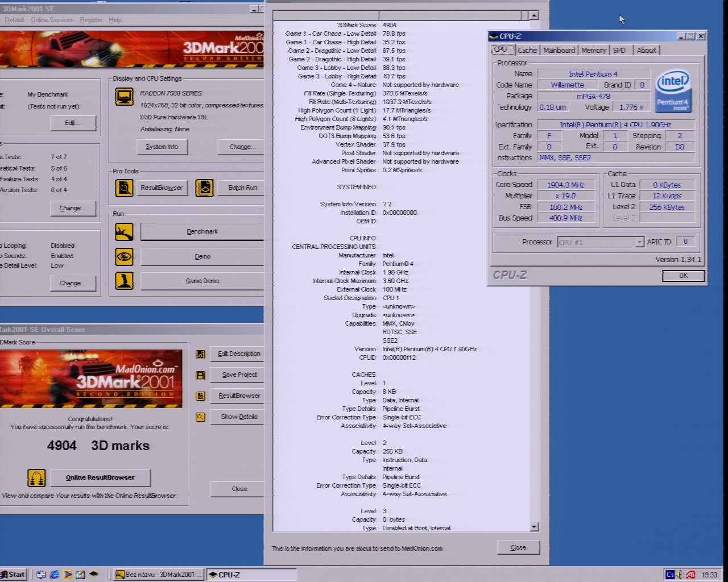Click OK in CPU-Z
Viewport: 728px width, 582px height.
(x=683, y=276)
